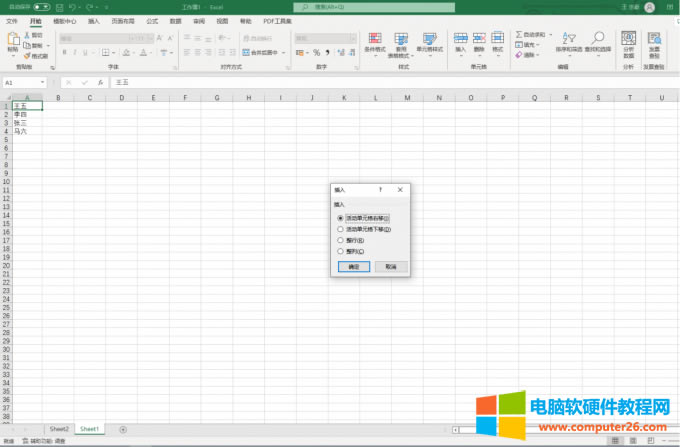
Task: Select the Entire column (整列) radio option
Action: pyautogui.click(x=341, y=251)
